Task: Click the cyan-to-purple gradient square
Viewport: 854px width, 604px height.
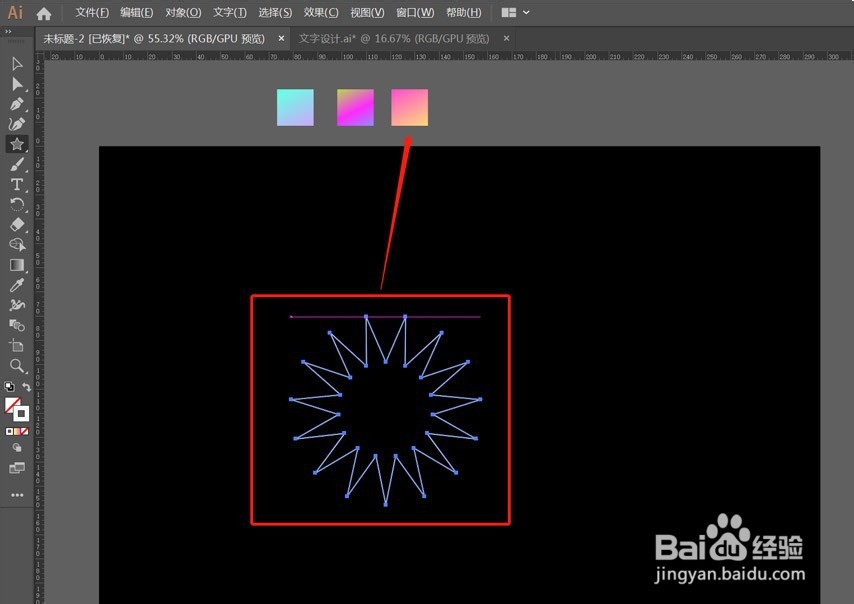Action: [295, 107]
